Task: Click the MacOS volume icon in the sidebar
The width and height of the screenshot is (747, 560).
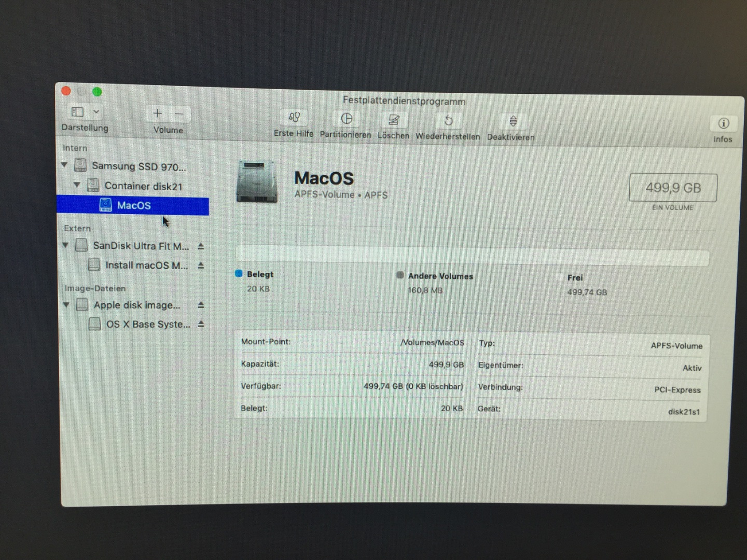Action: click(105, 205)
